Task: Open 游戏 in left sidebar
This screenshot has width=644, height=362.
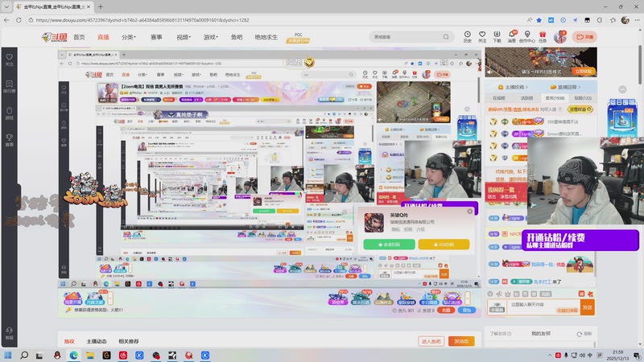Action: tap(9, 113)
